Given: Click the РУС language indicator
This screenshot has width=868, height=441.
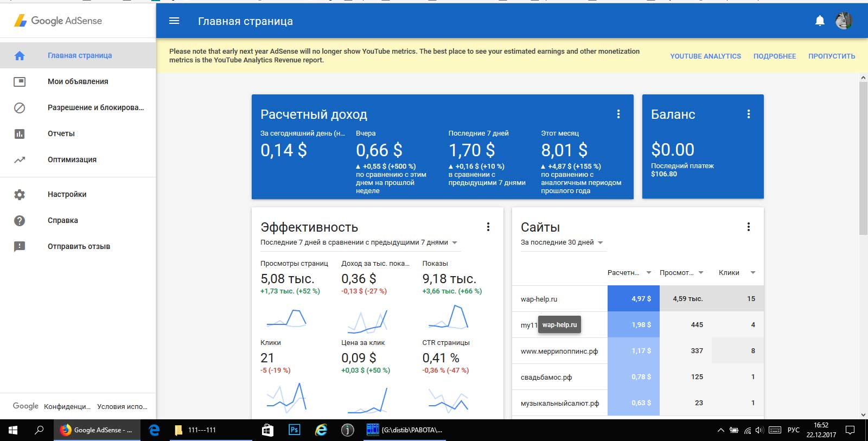Looking at the screenshot, I should 793,430.
